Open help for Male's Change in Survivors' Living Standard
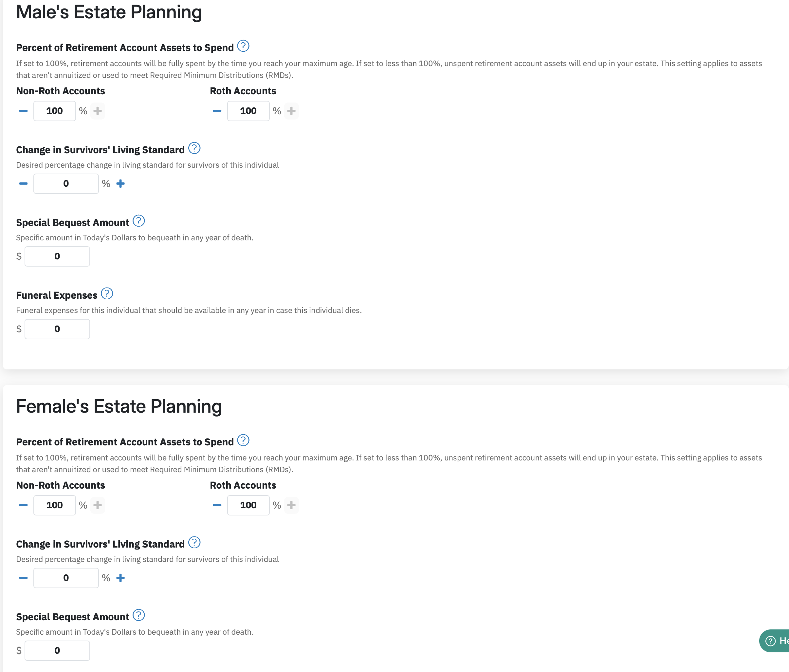The width and height of the screenshot is (789, 672). point(194,148)
